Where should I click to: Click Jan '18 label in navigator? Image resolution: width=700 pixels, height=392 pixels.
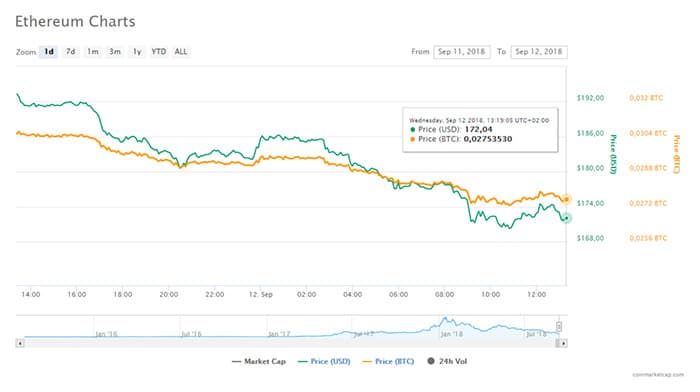452,334
